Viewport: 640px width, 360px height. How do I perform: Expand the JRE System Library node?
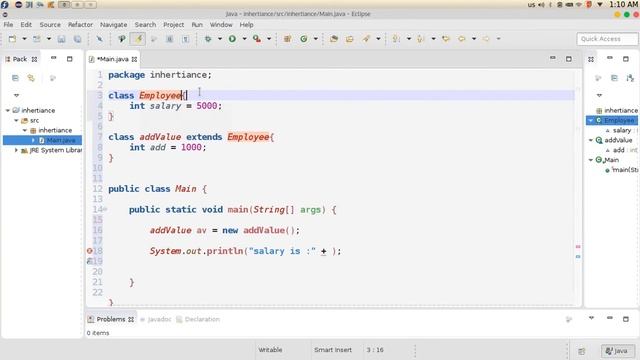click(16, 150)
